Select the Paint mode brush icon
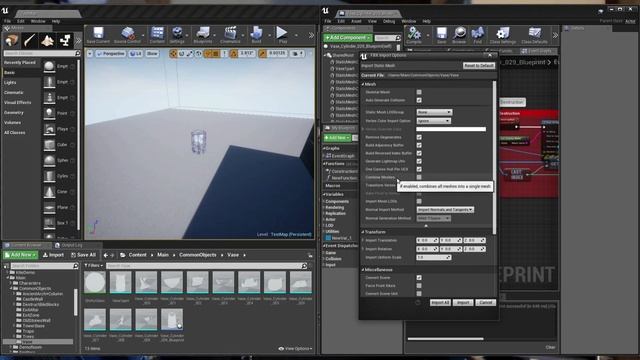Image resolution: width=640 pixels, height=360 pixels. tap(29, 40)
